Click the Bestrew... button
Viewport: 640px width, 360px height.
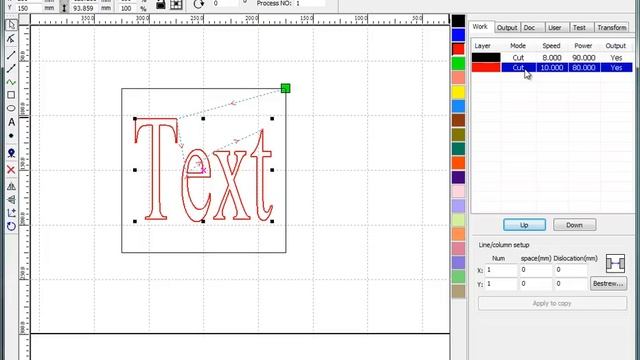coord(609,283)
